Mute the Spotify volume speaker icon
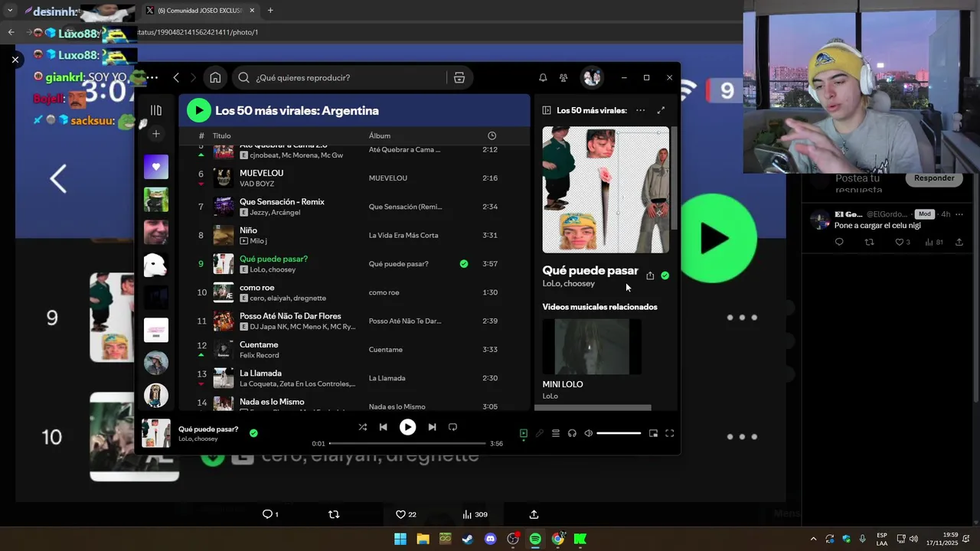The image size is (980, 551). click(588, 433)
